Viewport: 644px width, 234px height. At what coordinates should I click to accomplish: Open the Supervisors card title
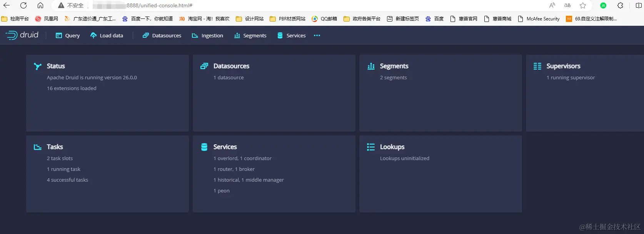coord(563,66)
